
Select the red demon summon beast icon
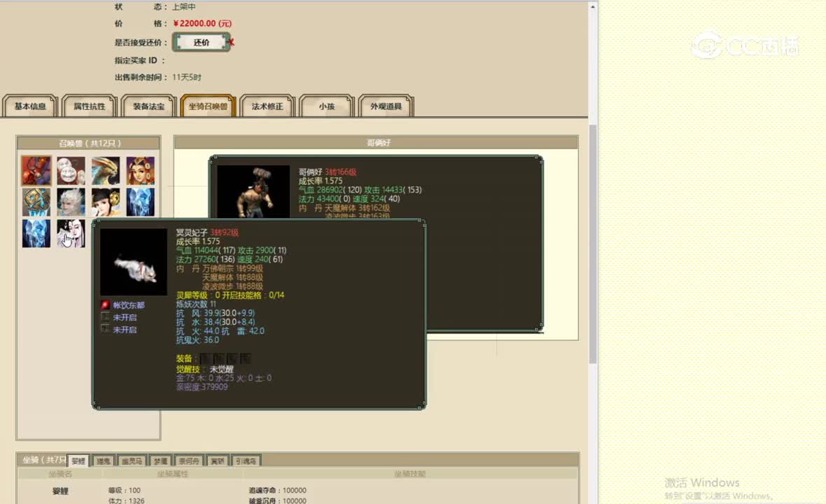[36, 171]
